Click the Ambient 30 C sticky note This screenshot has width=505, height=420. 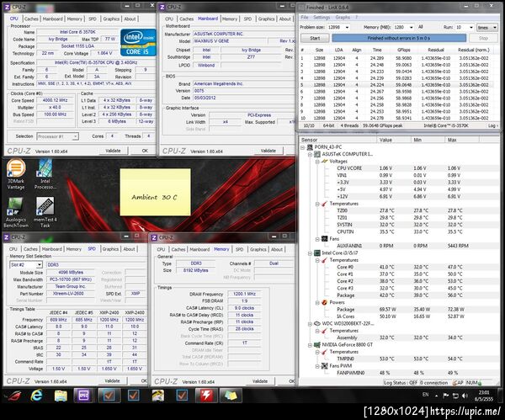(155, 192)
